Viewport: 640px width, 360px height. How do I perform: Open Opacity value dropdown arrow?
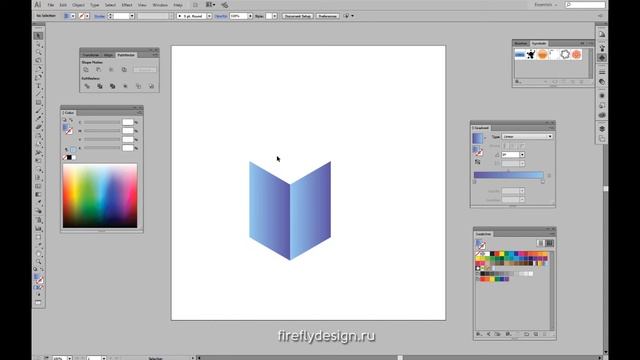pyautogui.click(x=250, y=16)
